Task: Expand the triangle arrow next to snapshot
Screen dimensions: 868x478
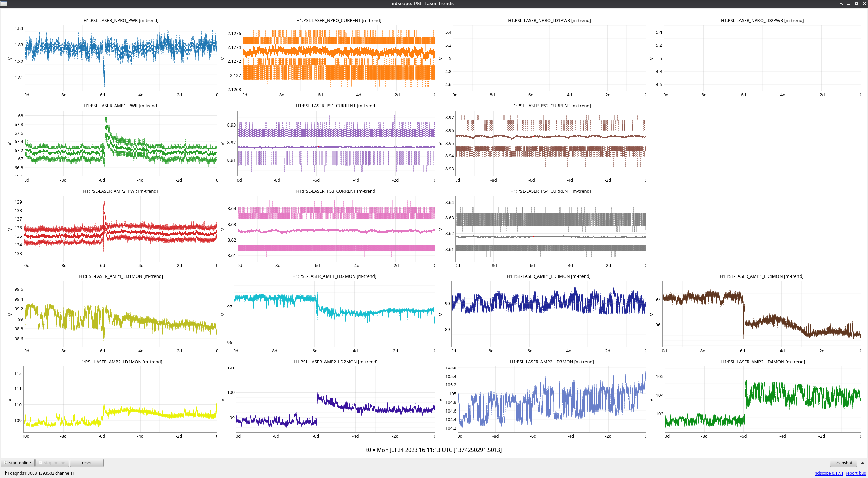Action: [x=863, y=463]
